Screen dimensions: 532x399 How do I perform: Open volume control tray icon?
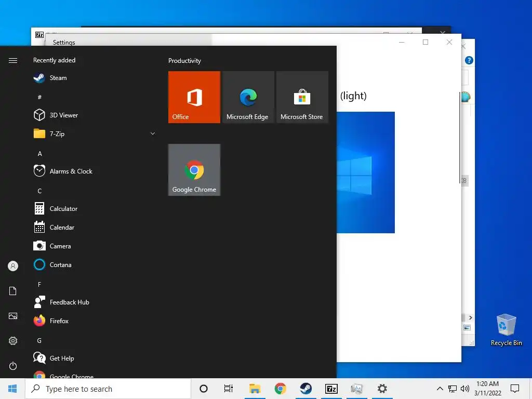click(465, 389)
